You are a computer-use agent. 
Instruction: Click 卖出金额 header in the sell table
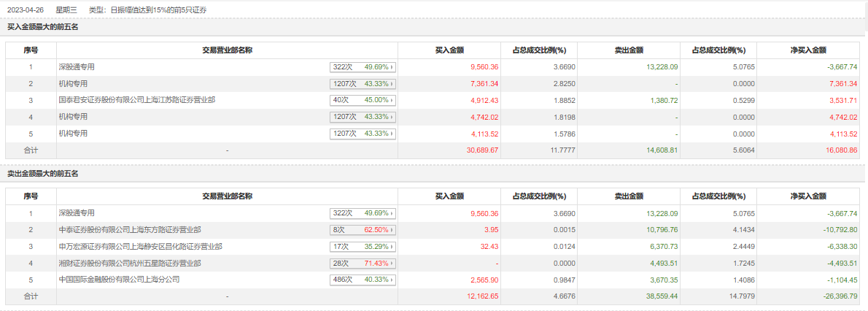[x=629, y=196]
